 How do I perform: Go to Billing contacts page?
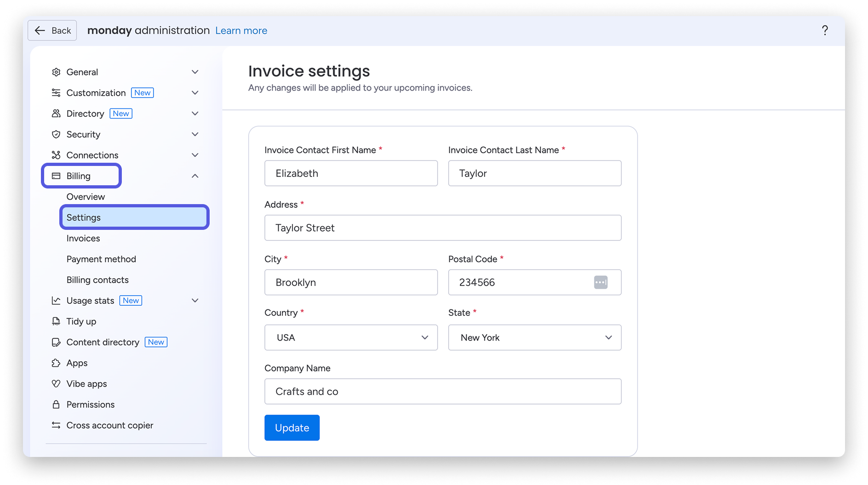tap(97, 280)
